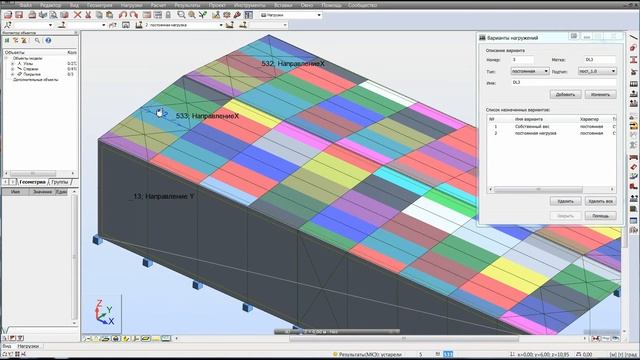Click the red X delete icon
The height and width of the screenshot is (360, 640).
(x=78, y=15)
